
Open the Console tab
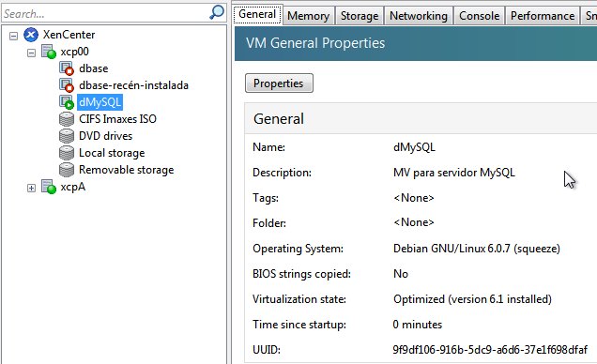[479, 16]
